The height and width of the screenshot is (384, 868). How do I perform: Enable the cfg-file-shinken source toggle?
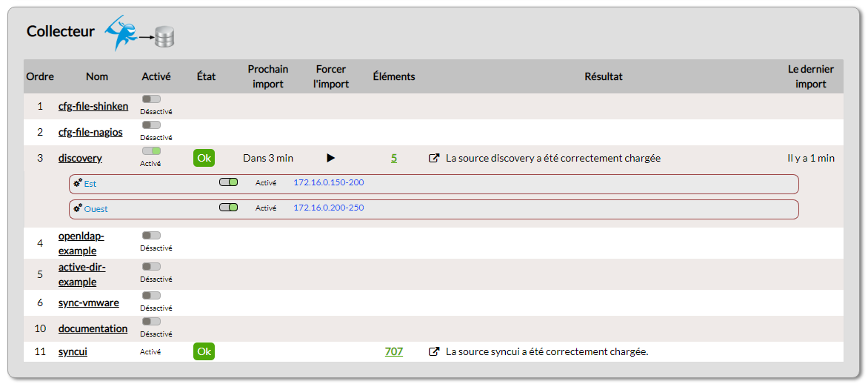pos(151,99)
